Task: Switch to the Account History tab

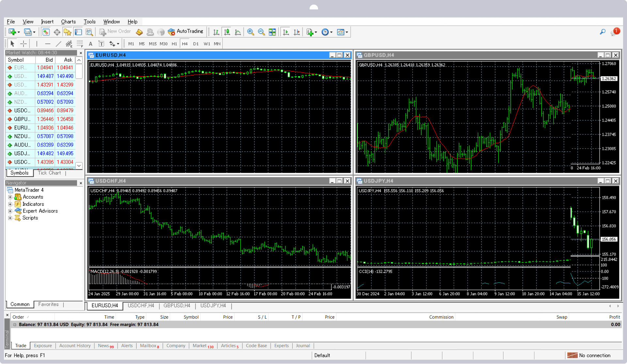Action: click(x=75, y=346)
